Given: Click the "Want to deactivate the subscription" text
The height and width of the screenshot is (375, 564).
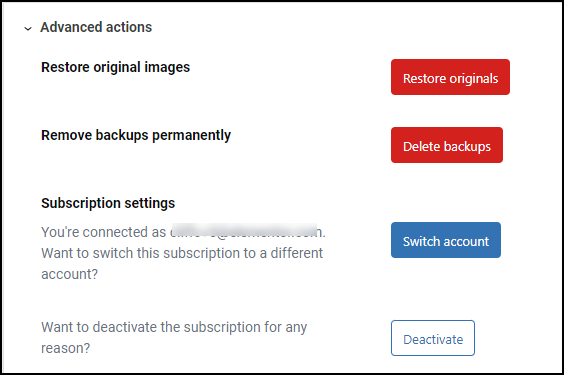Looking at the screenshot, I should tap(174, 327).
